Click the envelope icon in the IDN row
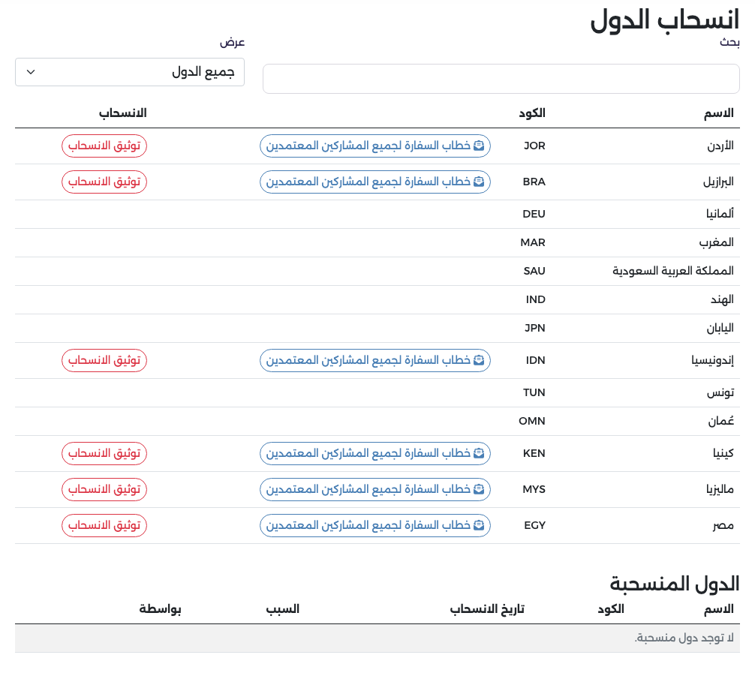Viewport: 755px width, 700px height. pyautogui.click(x=479, y=360)
